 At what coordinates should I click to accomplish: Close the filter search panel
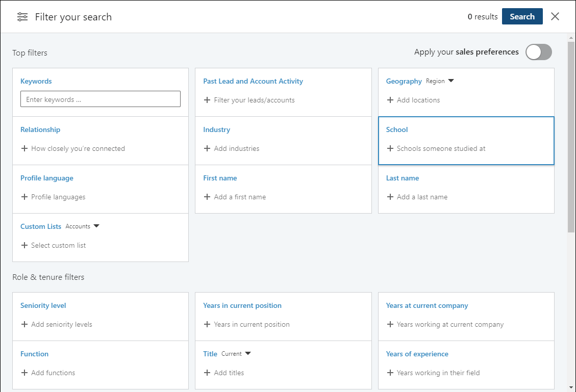[555, 16]
